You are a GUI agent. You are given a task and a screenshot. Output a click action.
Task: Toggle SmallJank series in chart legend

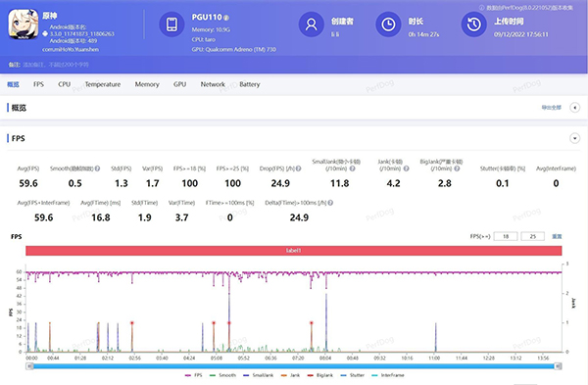[258, 375]
